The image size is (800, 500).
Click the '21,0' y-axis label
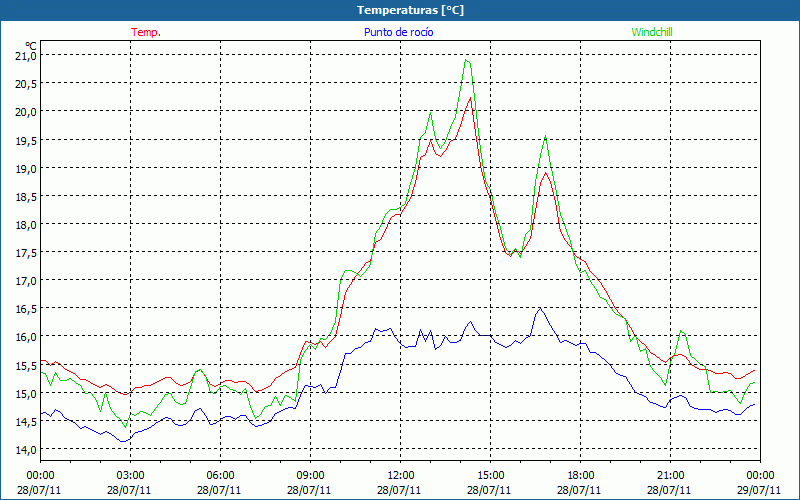pos(26,56)
